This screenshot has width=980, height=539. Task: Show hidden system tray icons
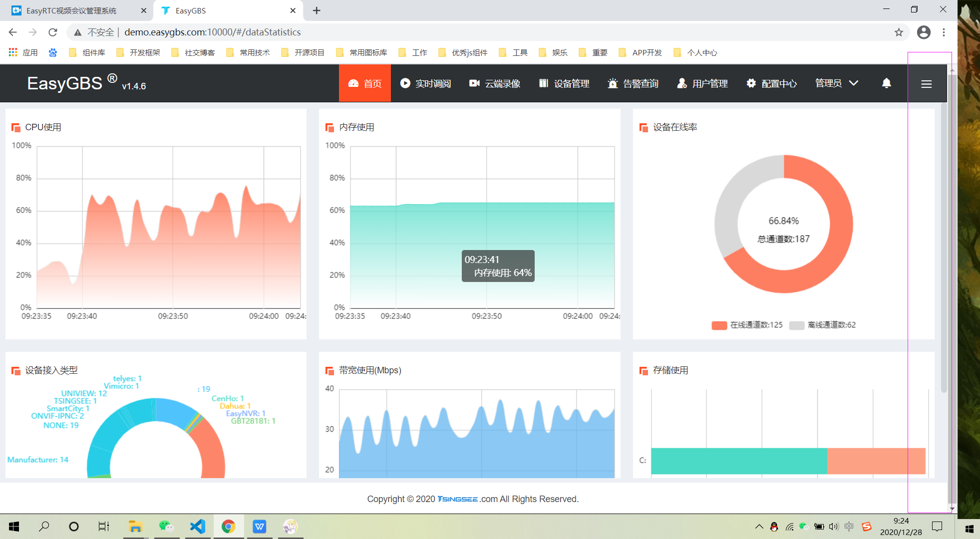pos(759,527)
